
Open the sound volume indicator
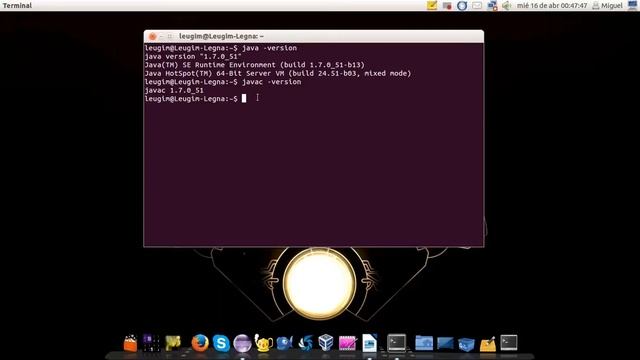click(507, 6)
